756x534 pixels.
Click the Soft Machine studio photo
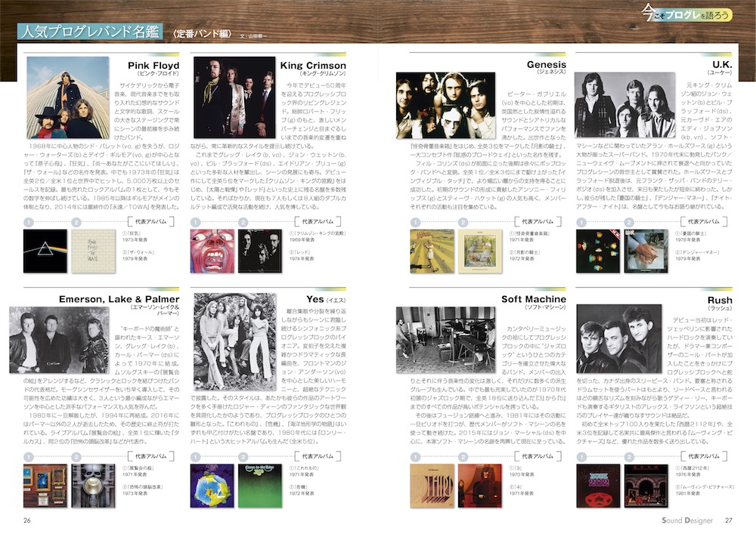click(x=445, y=340)
